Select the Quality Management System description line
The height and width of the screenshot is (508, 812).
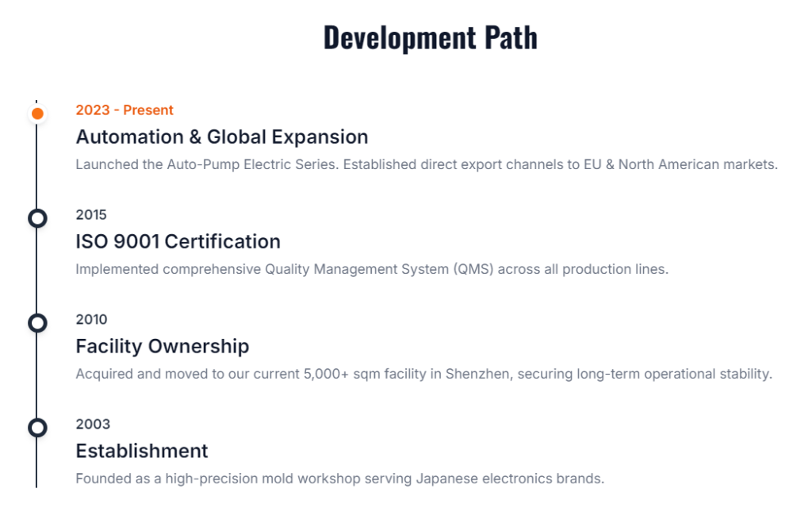(x=371, y=269)
